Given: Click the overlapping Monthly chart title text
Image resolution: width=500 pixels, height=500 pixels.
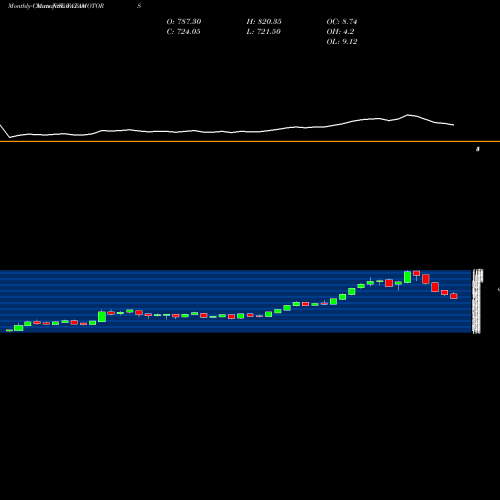Looking at the screenshot, I should pos(56,6).
